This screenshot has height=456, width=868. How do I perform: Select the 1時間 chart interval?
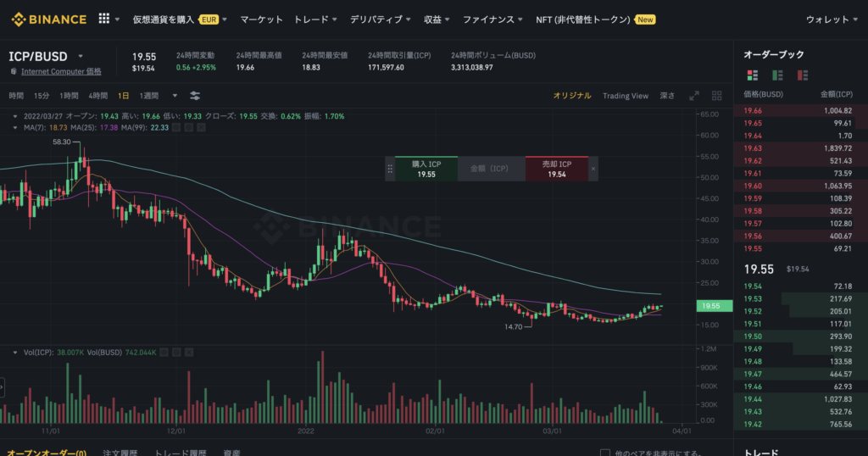(69, 96)
